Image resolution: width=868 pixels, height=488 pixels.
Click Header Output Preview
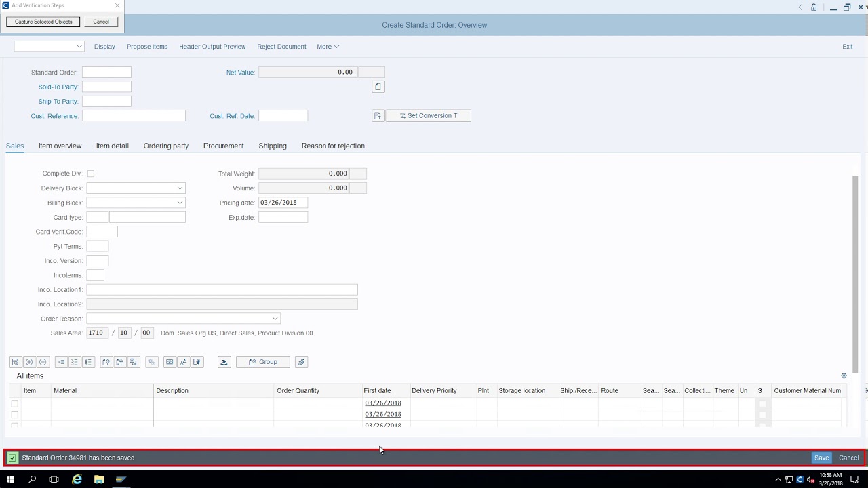click(212, 47)
